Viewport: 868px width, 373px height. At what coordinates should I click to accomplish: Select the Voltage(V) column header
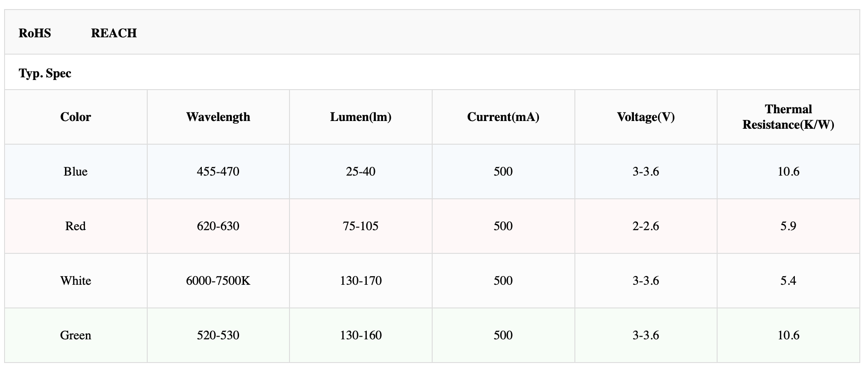pyautogui.click(x=646, y=117)
